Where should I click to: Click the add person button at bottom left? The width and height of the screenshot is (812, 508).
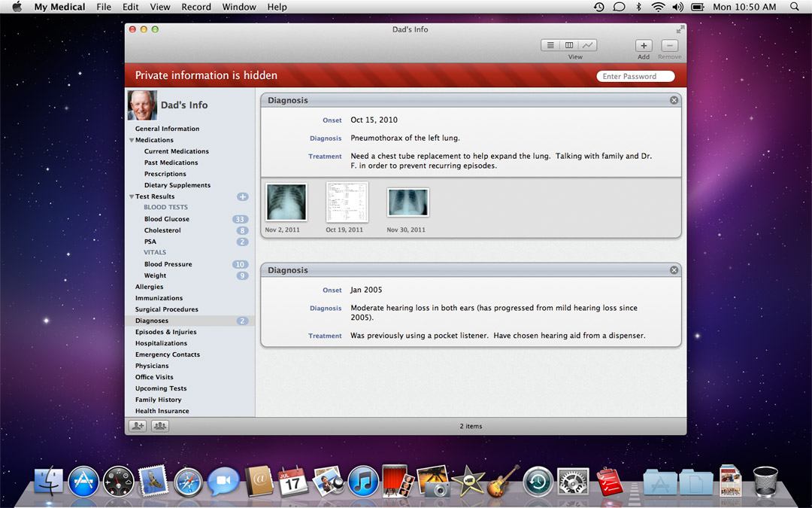(137, 426)
